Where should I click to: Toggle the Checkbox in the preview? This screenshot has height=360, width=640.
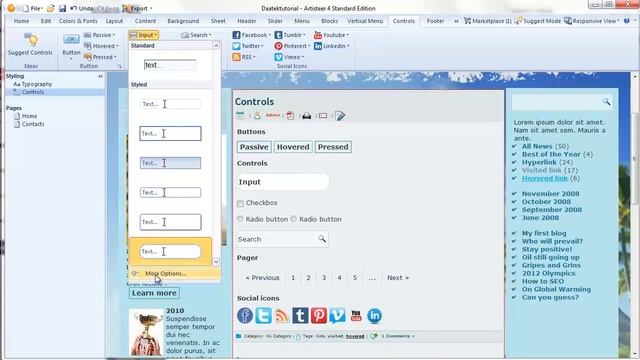point(240,203)
